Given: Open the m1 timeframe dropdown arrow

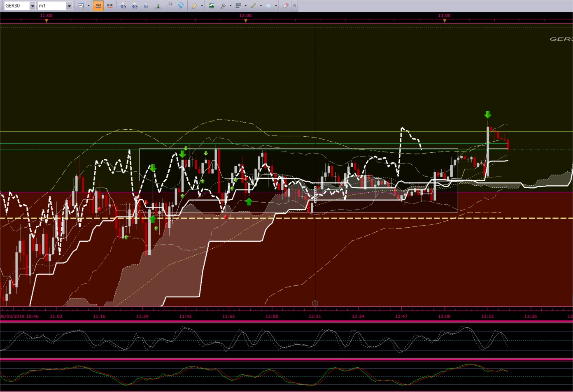Looking at the screenshot, I should pos(69,6).
